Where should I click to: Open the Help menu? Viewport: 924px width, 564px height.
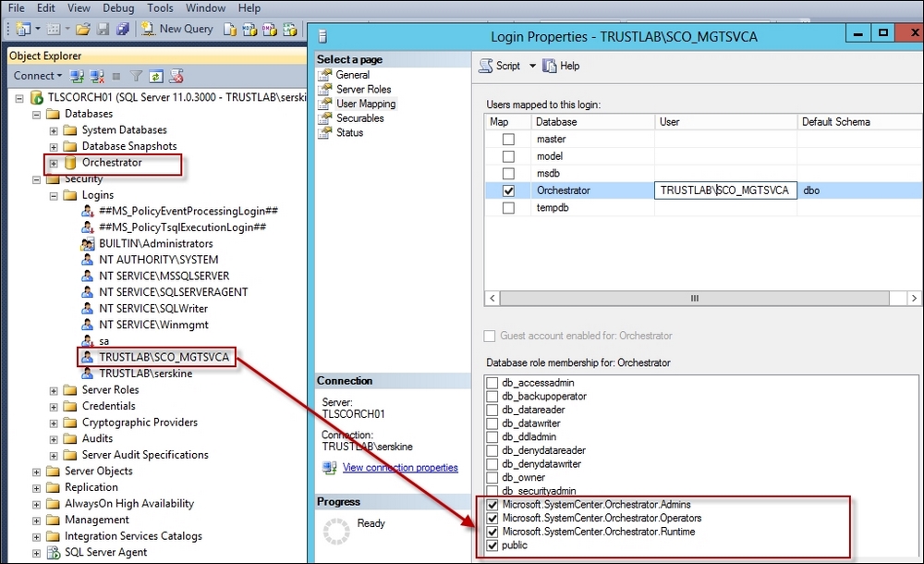[x=249, y=8]
